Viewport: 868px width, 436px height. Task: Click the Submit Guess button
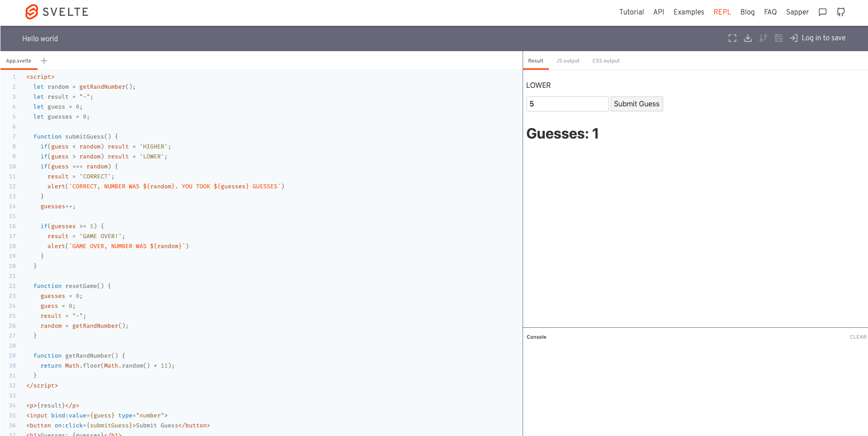coord(636,104)
